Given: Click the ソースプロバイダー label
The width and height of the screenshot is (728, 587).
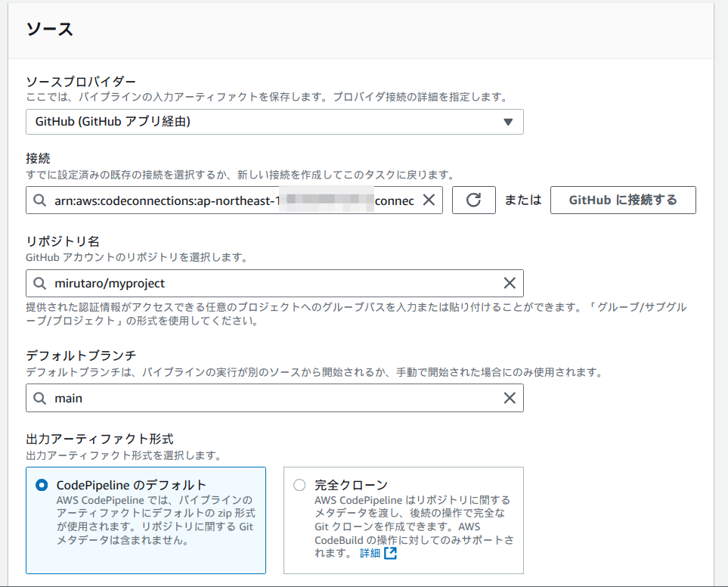Looking at the screenshot, I should point(81,82).
